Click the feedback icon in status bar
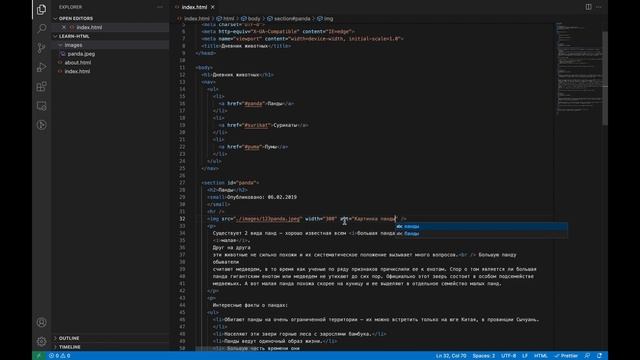Image resolution: width=640 pixels, height=360 pixels. 587,356
